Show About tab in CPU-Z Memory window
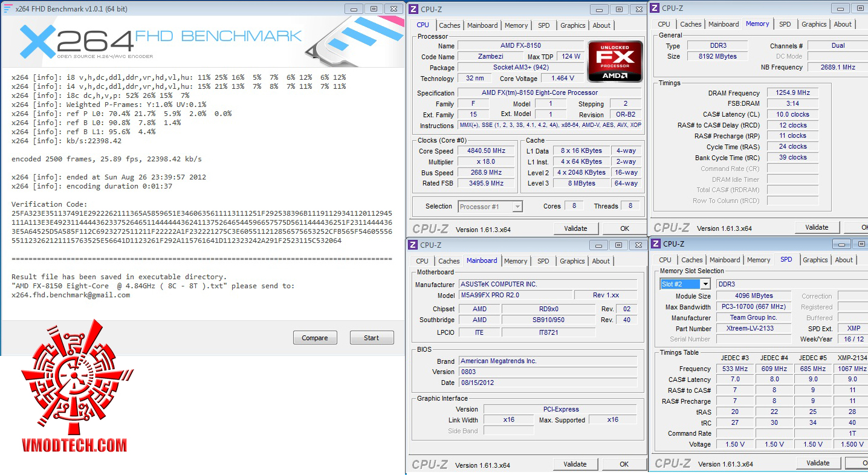Image resolution: width=868 pixels, height=475 pixels. (x=843, y=24)
